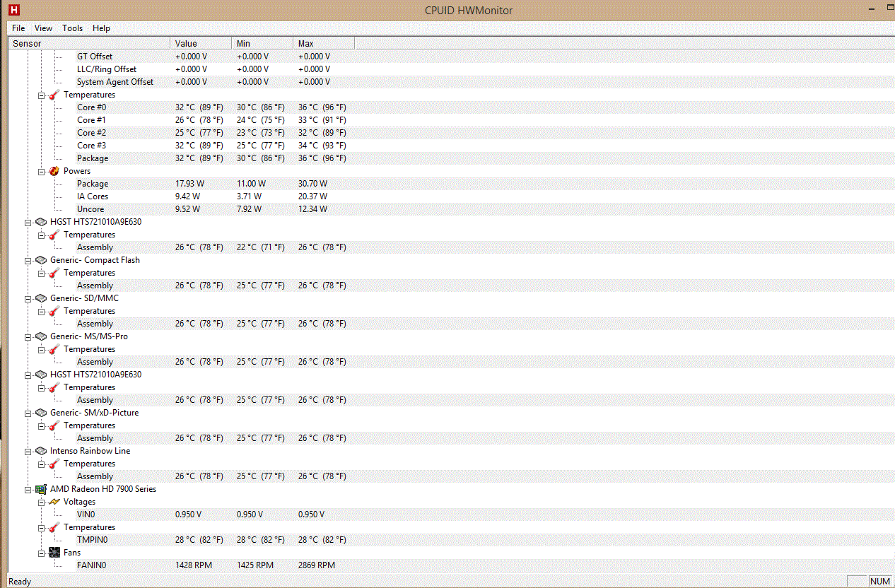
Task: Click the 30.70 W max power value
Action: pos(312,184)
